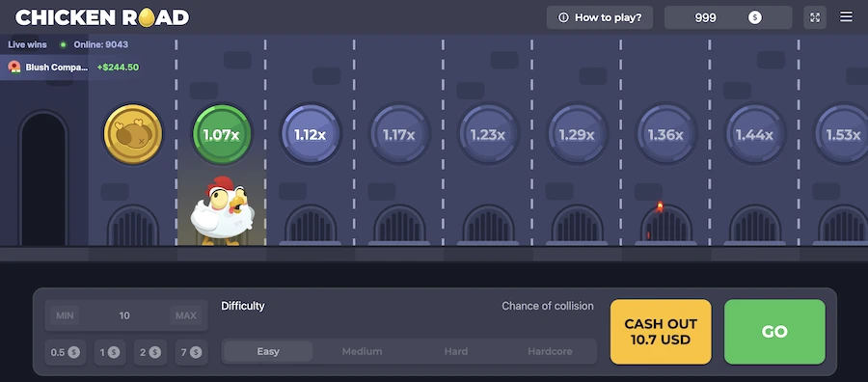868x382 pixels.
Task: Choose Hardcore difficulty option
Action: tap(550, 351)
